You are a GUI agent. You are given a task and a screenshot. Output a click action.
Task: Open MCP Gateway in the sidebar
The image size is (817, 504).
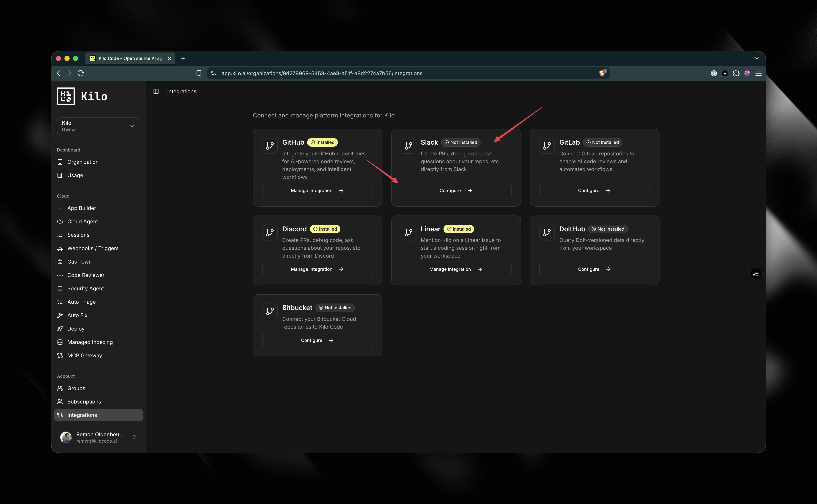click(x=98, y=356)
